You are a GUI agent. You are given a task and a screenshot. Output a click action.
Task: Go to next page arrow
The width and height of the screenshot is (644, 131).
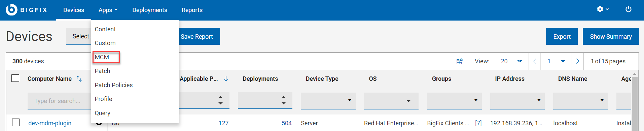[x=578, y=61]
